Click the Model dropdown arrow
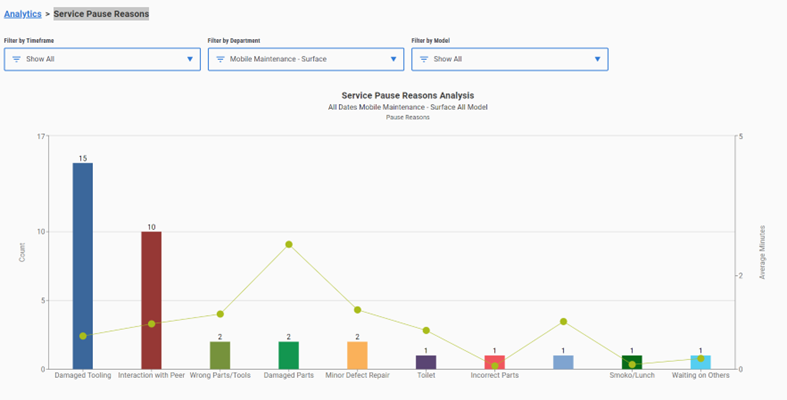 (x=598, y=59)
